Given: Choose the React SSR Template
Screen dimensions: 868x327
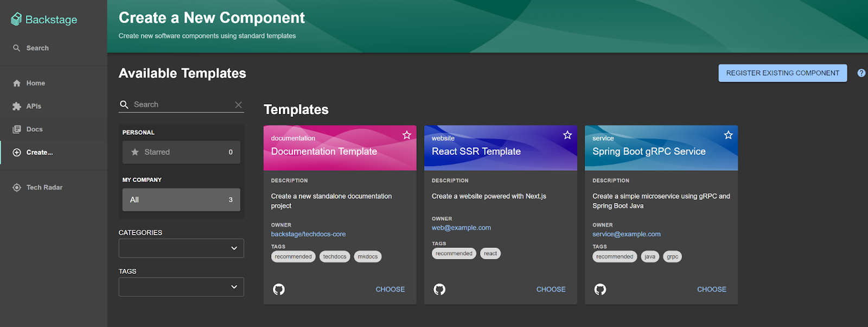Looking at the screenshot, I should pos(551,290).
